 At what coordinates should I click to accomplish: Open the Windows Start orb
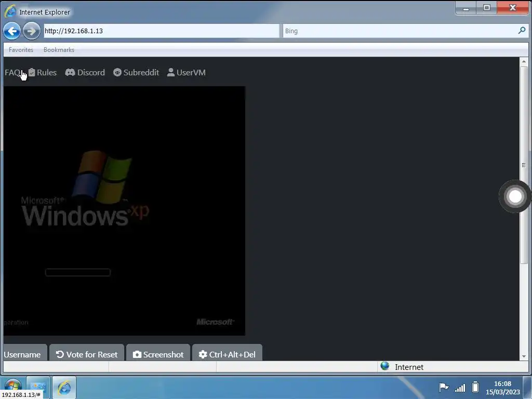coord(13,388)
